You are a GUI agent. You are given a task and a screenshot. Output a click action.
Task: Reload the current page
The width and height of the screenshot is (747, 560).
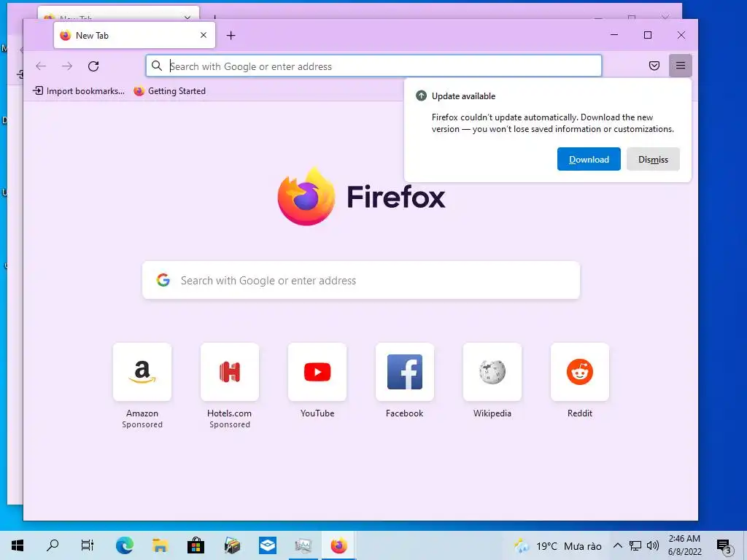pyautogui.click(x=93, y=66)
